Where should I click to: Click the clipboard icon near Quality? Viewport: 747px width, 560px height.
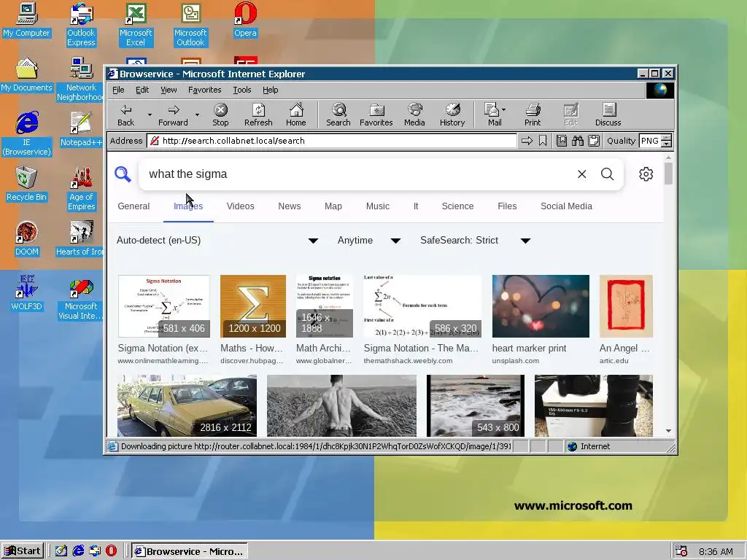pos(594,141)
